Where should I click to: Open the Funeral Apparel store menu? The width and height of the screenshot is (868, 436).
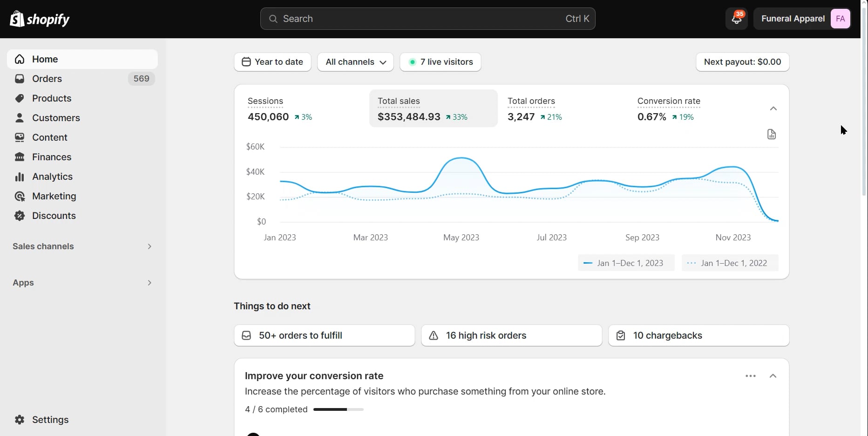tap(802, 19)
